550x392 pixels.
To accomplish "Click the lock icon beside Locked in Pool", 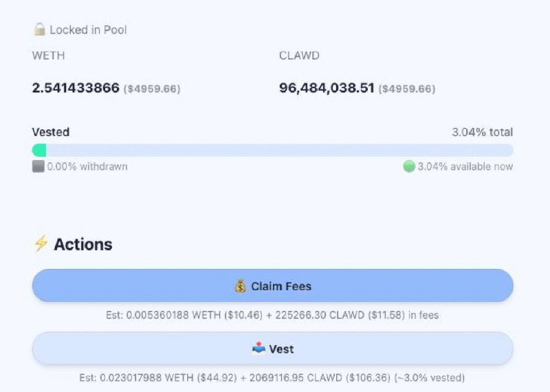I will (39, 30).
